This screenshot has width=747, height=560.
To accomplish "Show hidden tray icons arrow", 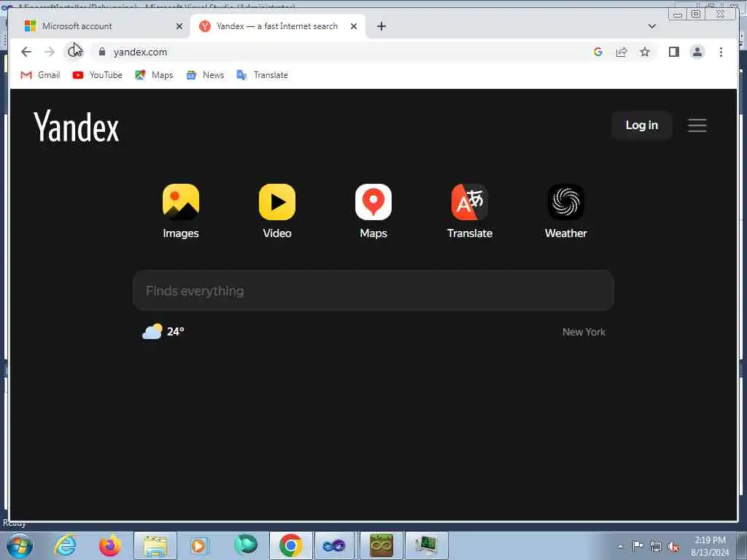I will [x=620, y=546].
